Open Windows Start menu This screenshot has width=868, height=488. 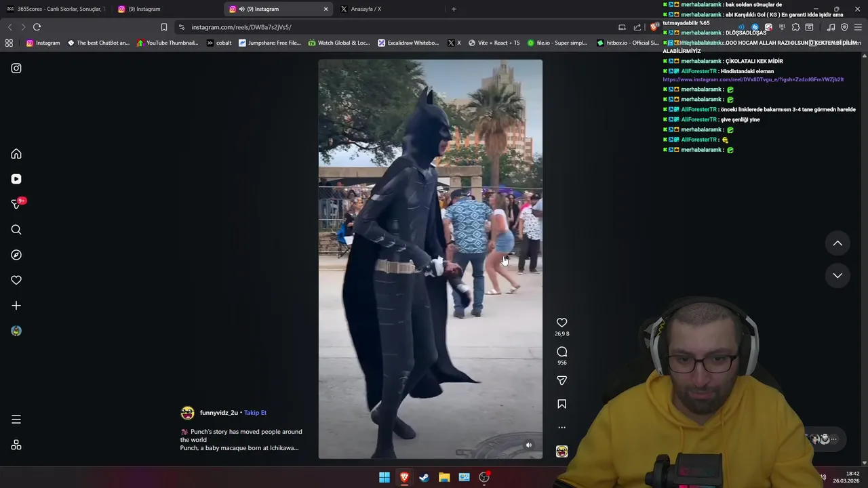pyautogui.click(x=384, y=477)
